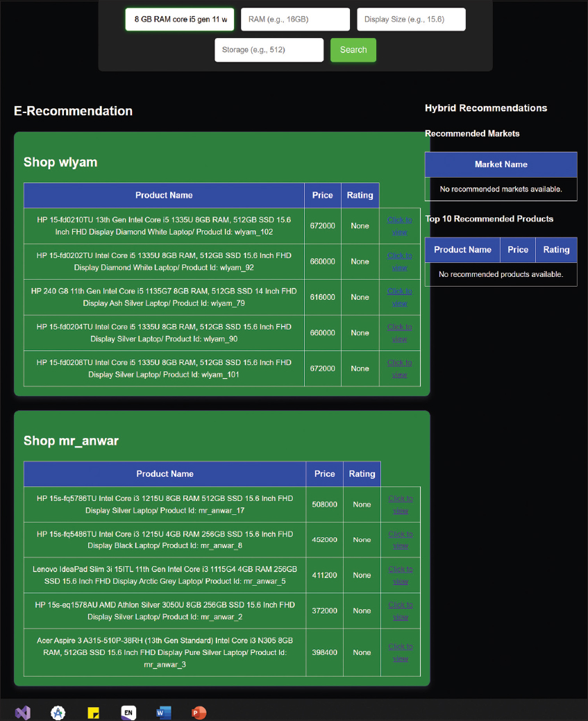The width and height of the screenshot is (588, 721).
Task: Launch PowerPoint from the taskbar
Action: [199, 713]
